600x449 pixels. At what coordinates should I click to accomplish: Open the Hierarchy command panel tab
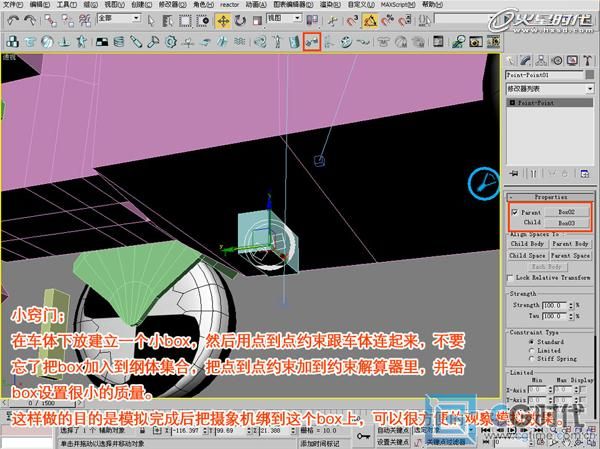pyautogui.click(x=541, y=60)
